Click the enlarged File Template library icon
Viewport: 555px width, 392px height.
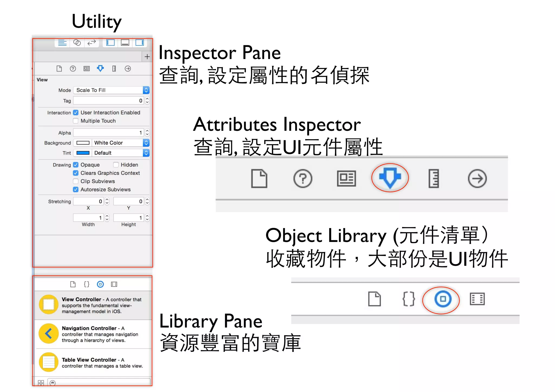(375, 299)
